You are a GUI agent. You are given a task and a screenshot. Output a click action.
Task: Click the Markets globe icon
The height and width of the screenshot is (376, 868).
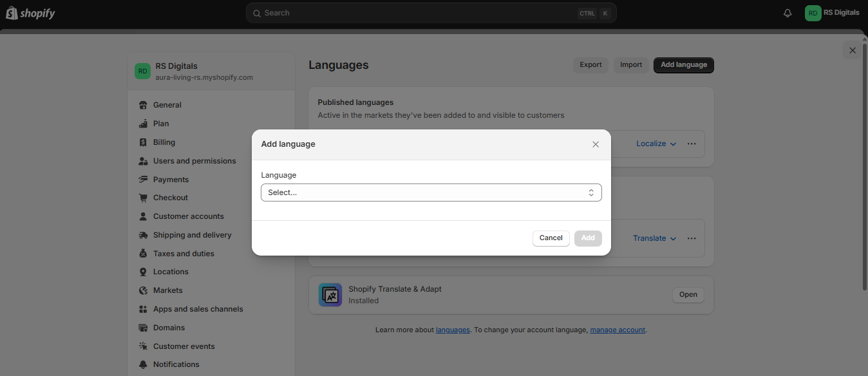(143, 290)
